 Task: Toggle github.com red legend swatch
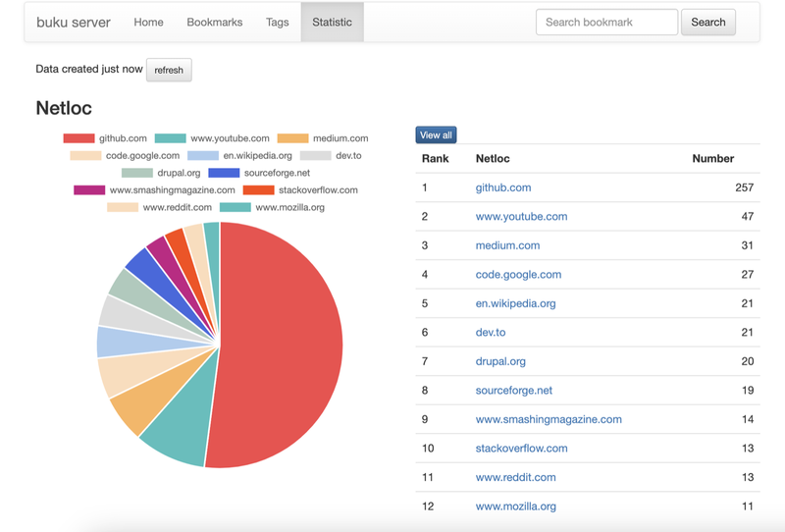tap(78, 138)
